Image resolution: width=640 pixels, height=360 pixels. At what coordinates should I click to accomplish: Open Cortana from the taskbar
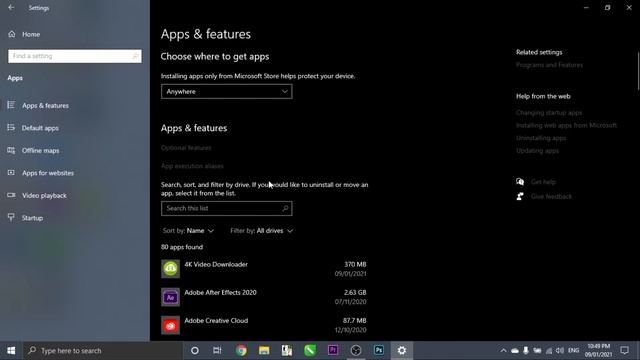coord(195,351)
